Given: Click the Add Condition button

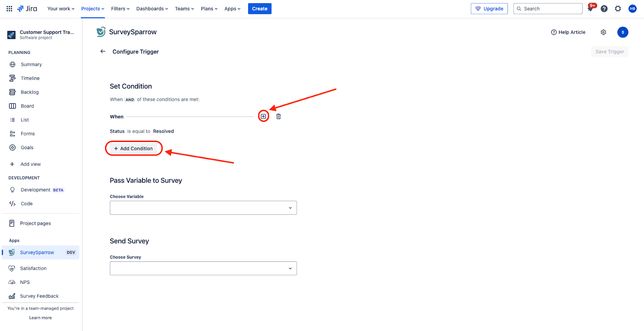Looking at the screenshot, I should [134, 148].
